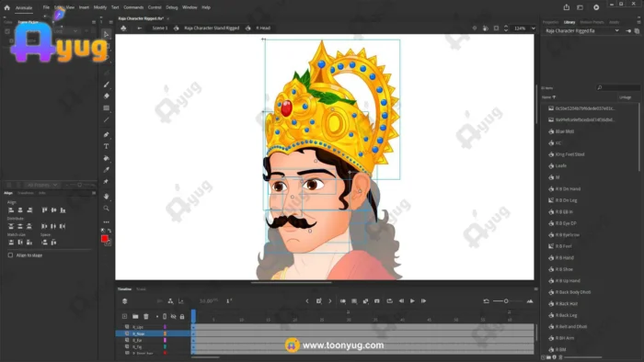This screenshot has width=644, height=362.
Task: Toggle layer depth panel icon
Action: pyautogui.click(x=181, y=301)
